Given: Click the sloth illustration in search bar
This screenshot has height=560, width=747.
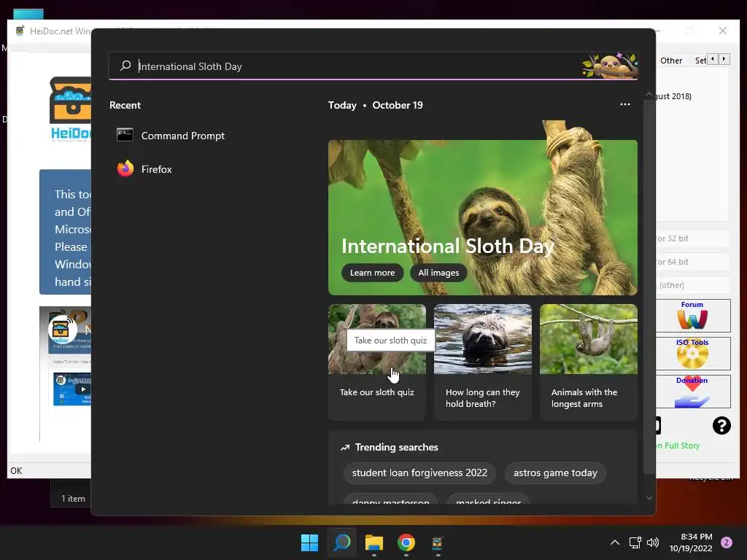Looking at the screenshot, I should point(610,65).
